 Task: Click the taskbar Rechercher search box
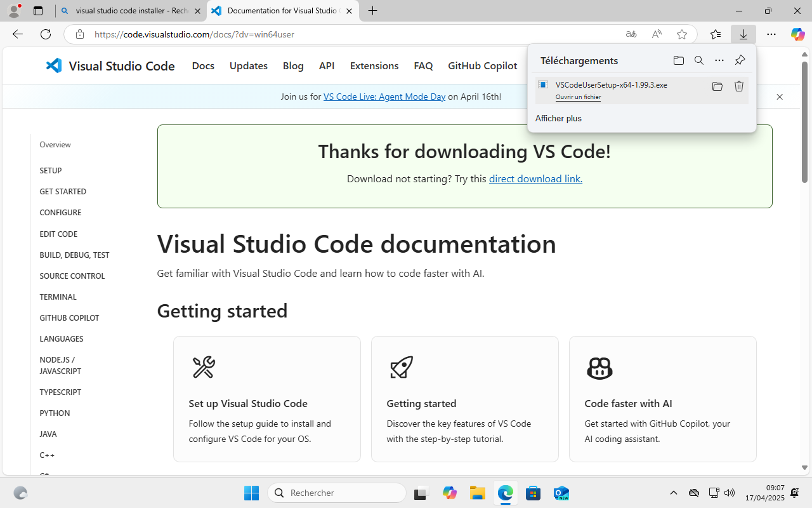337,493
